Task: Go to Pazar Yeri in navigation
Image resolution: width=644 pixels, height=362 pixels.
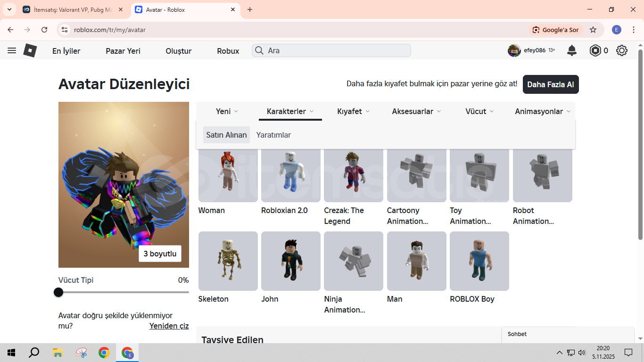Action: (x=123, y=51)
